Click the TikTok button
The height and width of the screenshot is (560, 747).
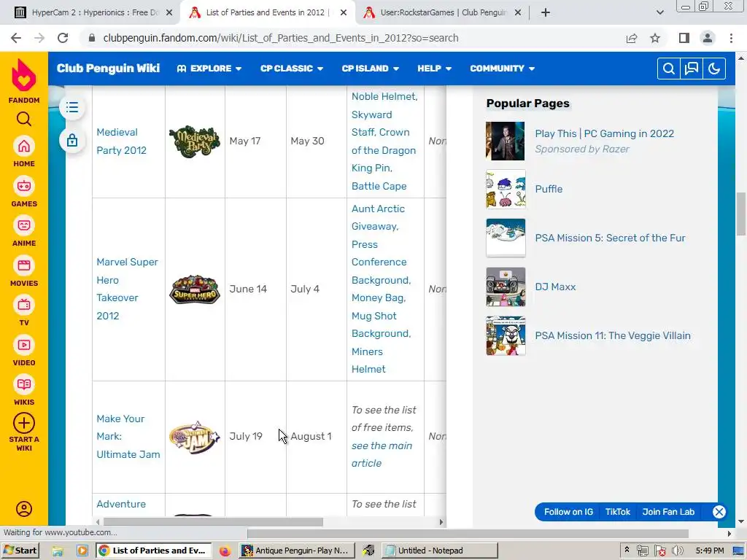tap(617, 512)
